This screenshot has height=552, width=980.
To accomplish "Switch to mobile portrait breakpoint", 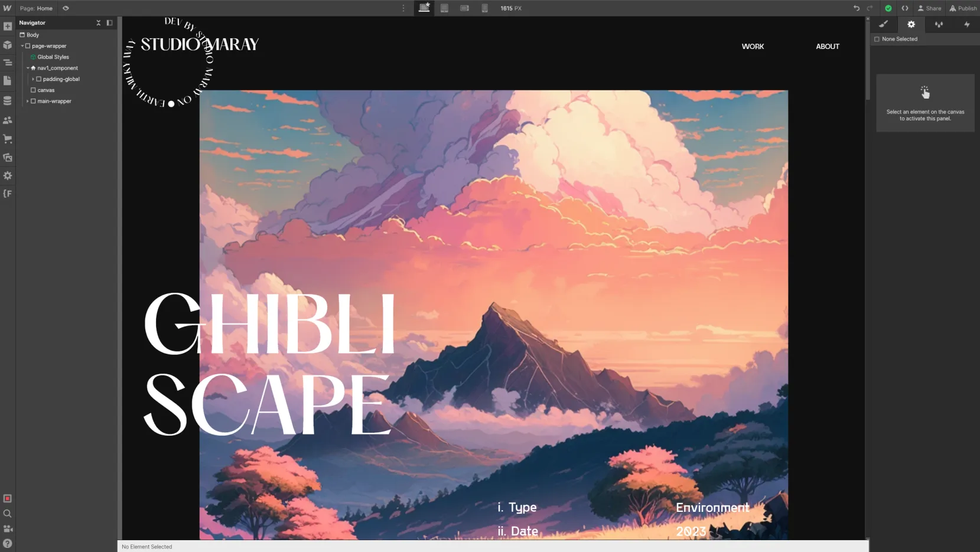I will 484,8.
